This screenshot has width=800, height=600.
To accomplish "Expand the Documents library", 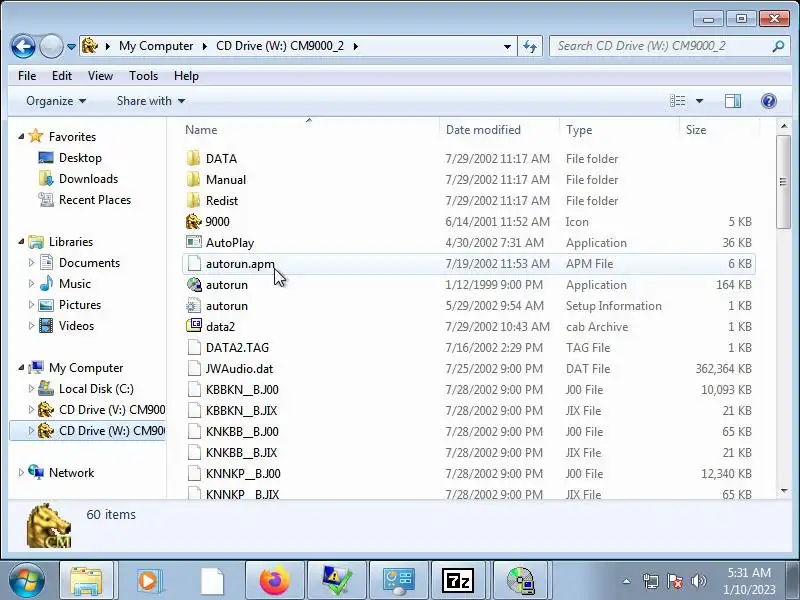I will 31,263.
